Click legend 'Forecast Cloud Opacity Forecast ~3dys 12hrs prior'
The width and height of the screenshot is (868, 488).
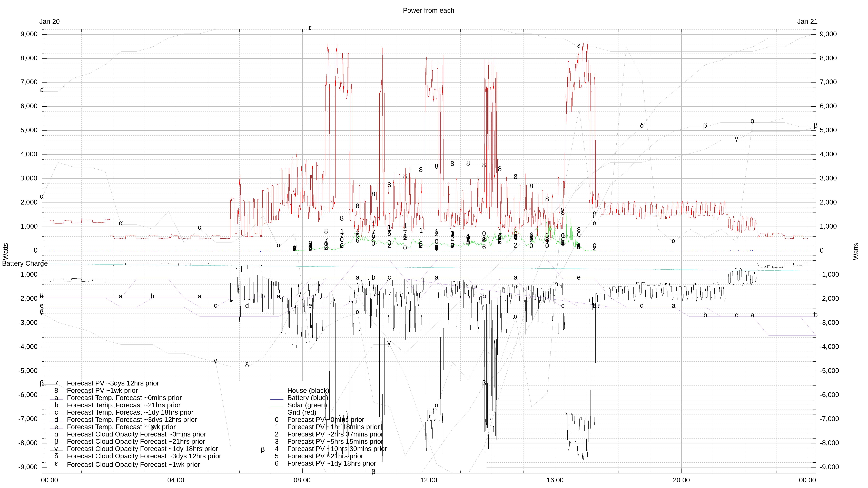pos(144,456)
